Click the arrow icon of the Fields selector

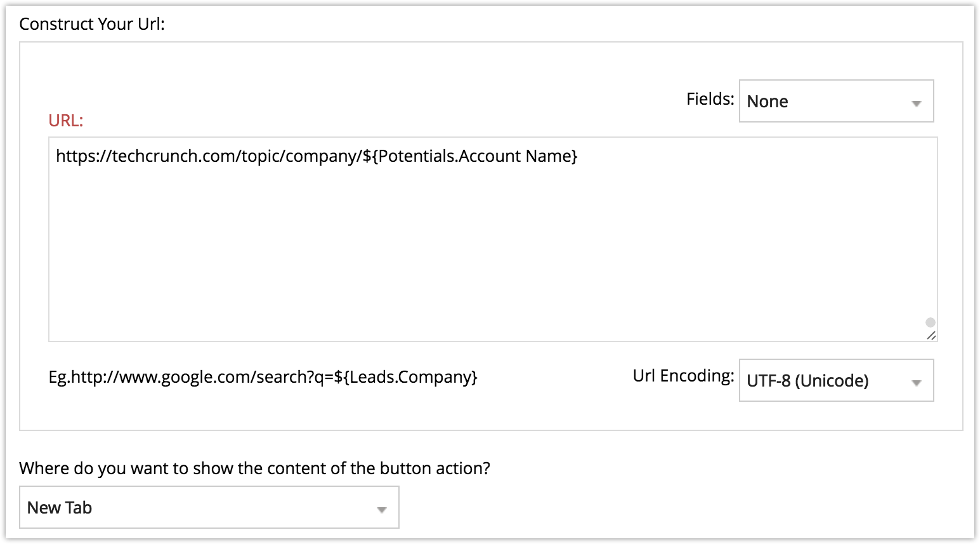916,103
